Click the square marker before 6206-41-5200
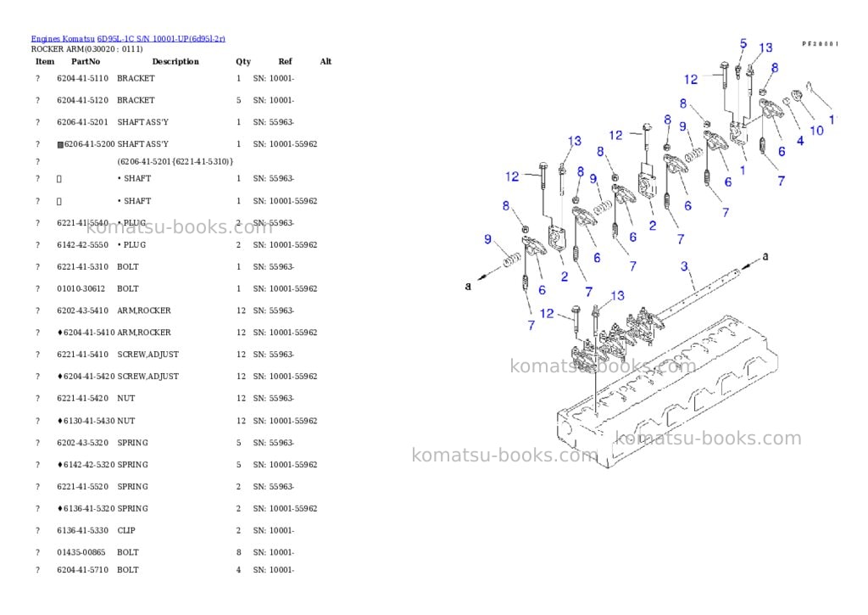 click(x=60, y=144)
